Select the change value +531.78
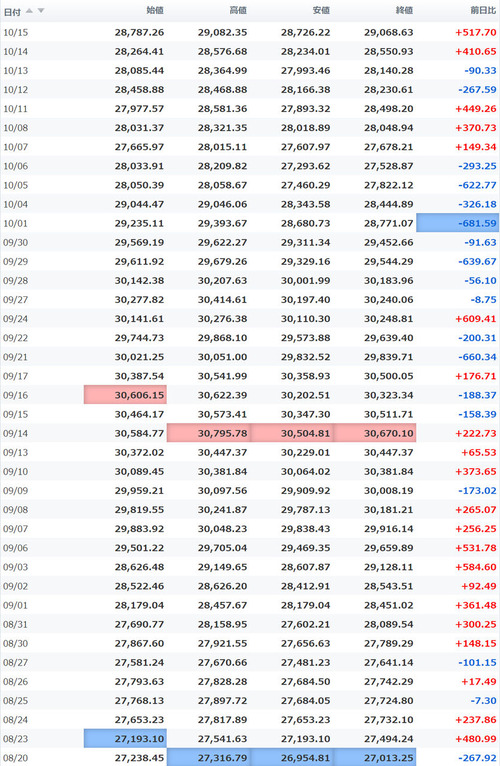Screen dimensions: 500x766 [476, 548]
